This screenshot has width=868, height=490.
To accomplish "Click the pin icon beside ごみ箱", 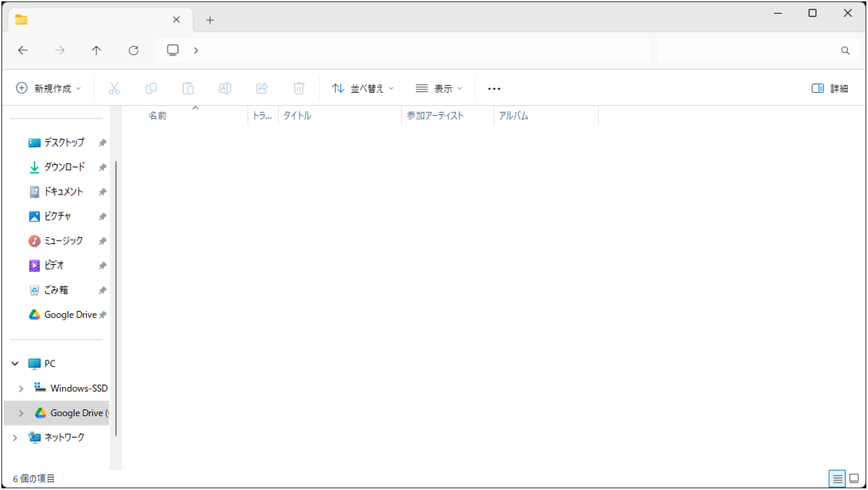I will pos(102,291).
